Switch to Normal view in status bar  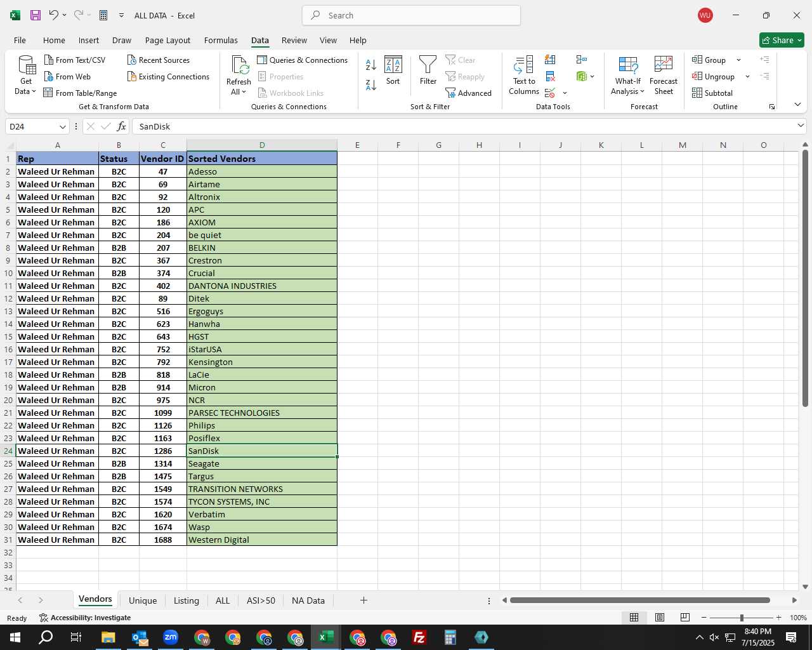point(634,618)
